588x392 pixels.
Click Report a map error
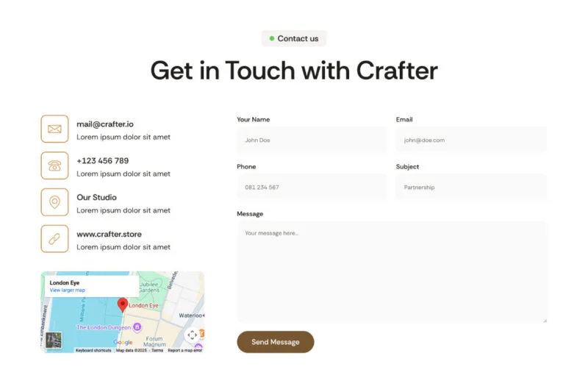(185, 350)
